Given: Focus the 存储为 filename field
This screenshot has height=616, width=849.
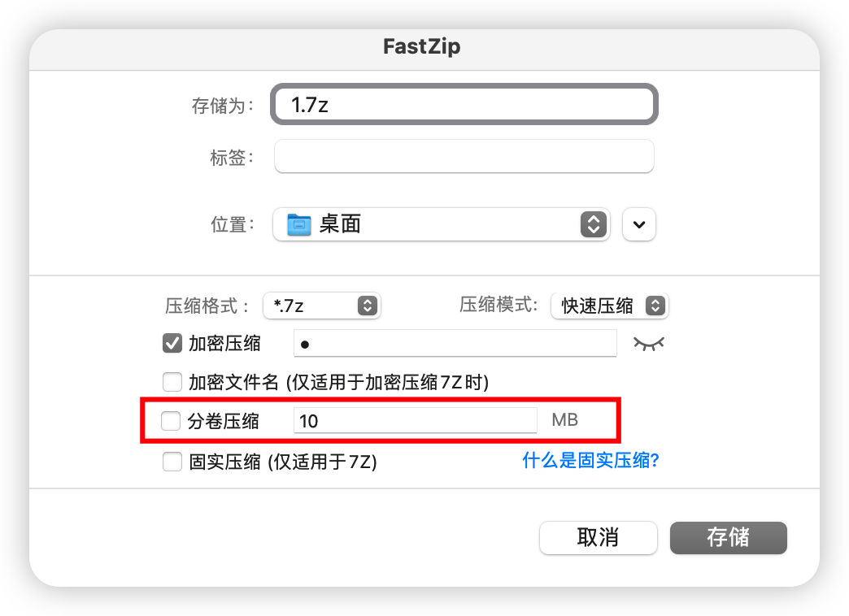Looking at the screenshot, I should 464,104.
